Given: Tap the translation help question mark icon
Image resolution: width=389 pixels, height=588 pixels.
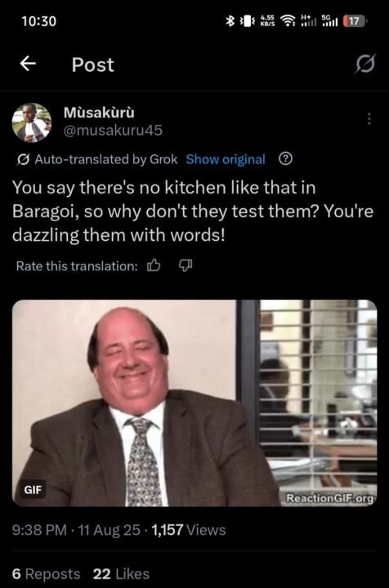Looking at the screenshot, I should pyautogui.click(x=285, y=159).
